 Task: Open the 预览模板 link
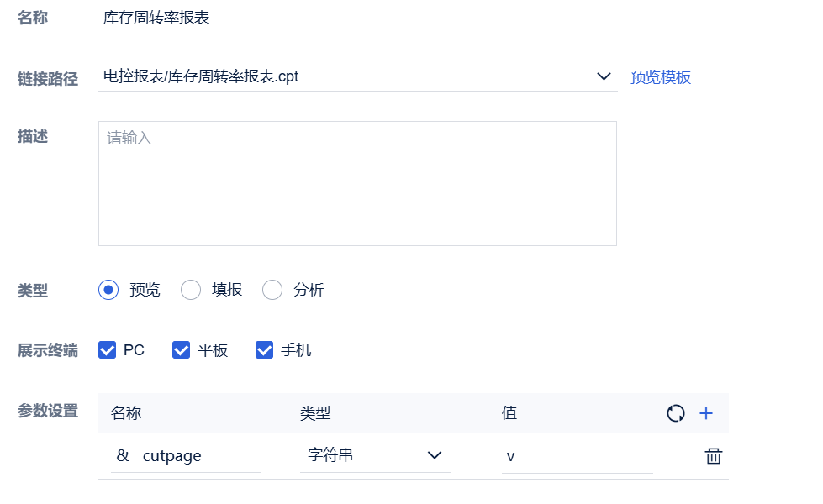point(660,77)
